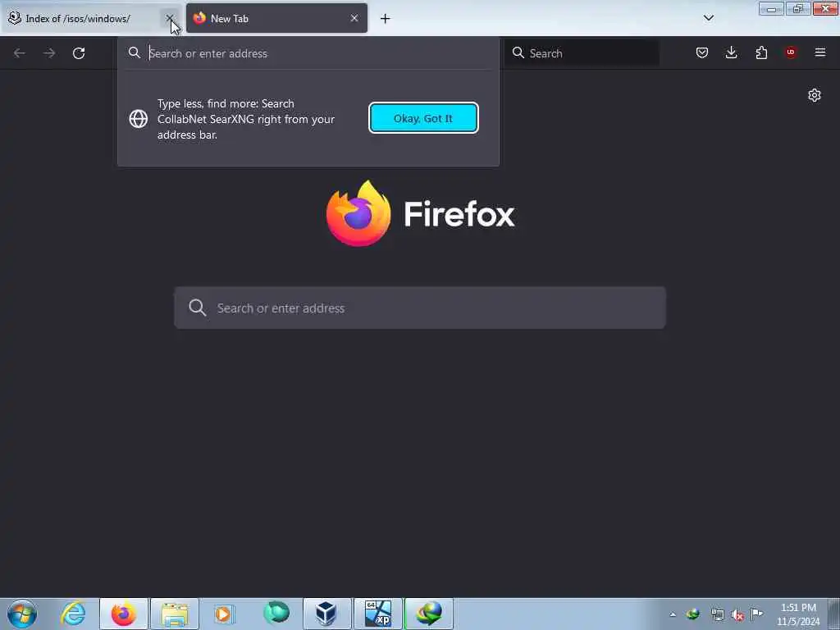Image resolution: width=840 pixels, height=630 pixels.
Task: Open a new tab with plus button
Action: [x=386, y=19]
